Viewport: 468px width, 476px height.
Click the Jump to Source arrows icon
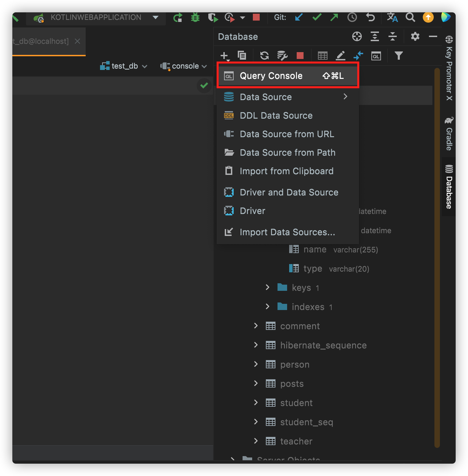pyautogui.click(x=358, y=56)
